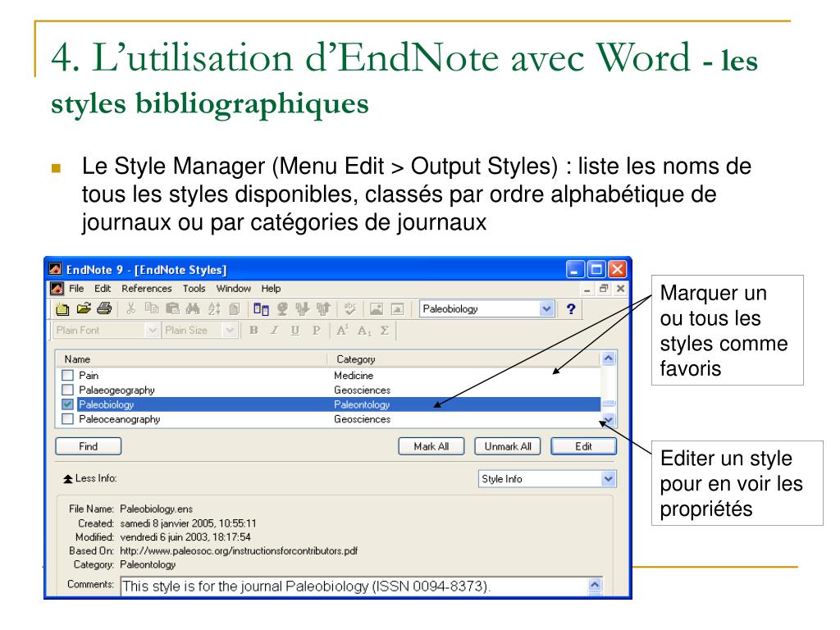Viewport: 840px width, 630px height.
Task: Uncheck the Paleobiology style checkbox
Action: point(67,404)
